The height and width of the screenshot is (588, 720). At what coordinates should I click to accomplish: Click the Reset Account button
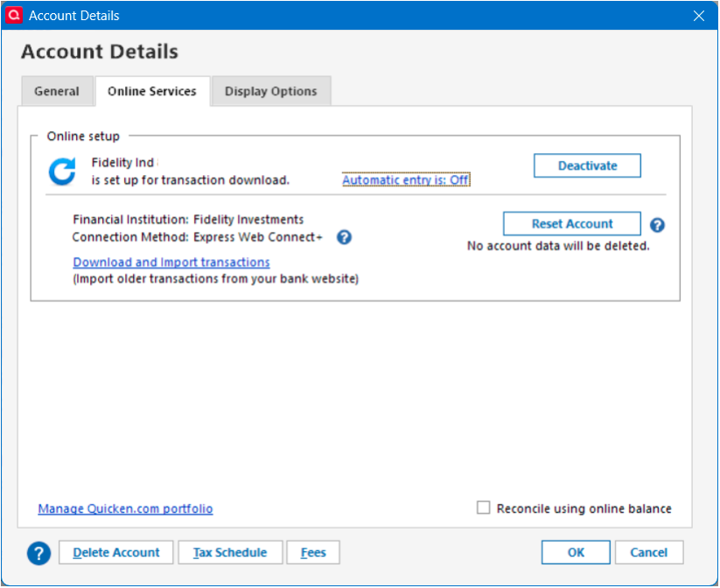[571, 224]
